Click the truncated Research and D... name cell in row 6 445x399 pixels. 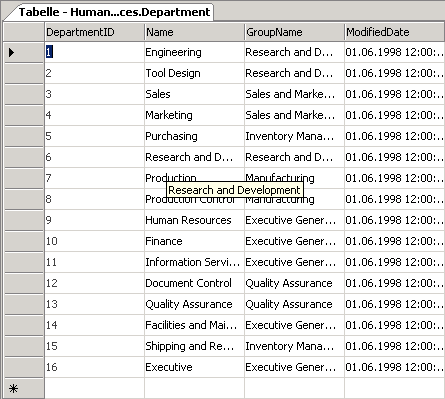[194, 157]
